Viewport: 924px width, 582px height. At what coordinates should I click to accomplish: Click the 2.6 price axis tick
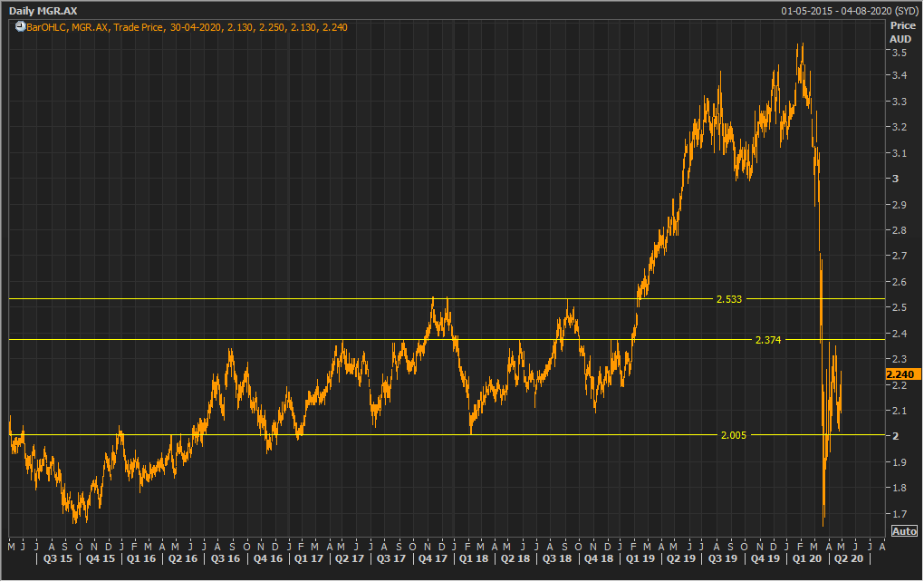[x=900, y=282]
